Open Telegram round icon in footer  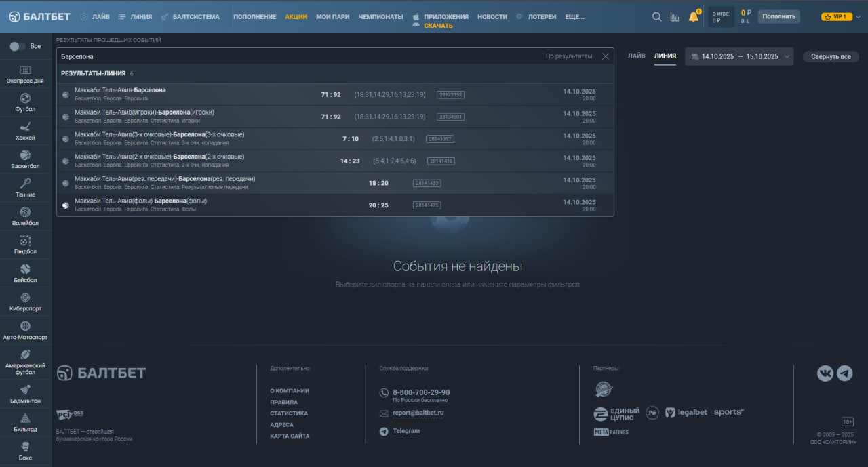[x=844, y=373]
